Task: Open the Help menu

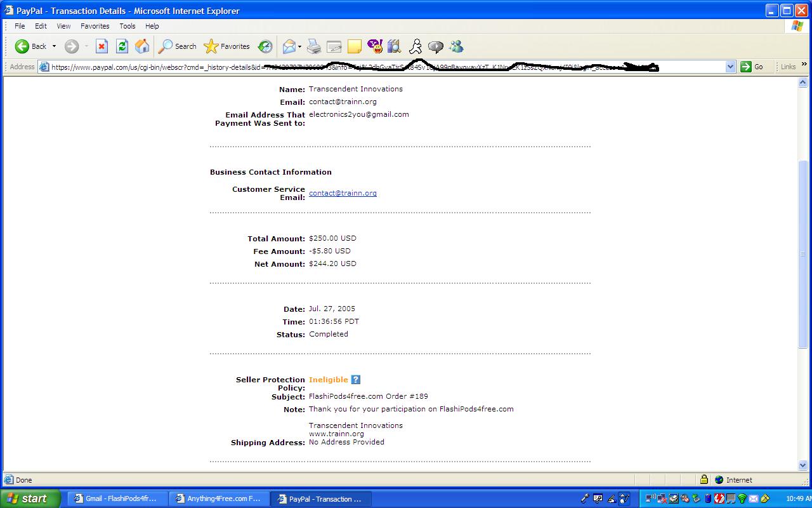Action: (x=152, y=26)
